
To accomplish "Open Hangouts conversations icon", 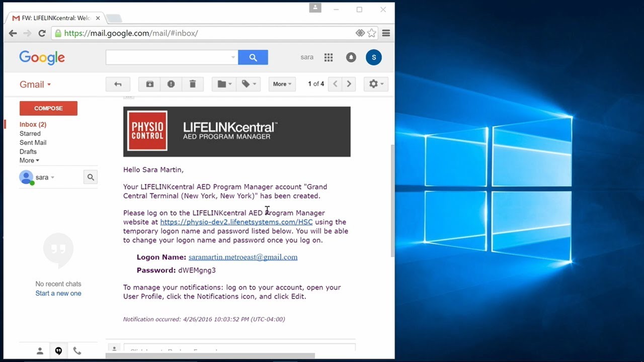I will click(58, 351).
